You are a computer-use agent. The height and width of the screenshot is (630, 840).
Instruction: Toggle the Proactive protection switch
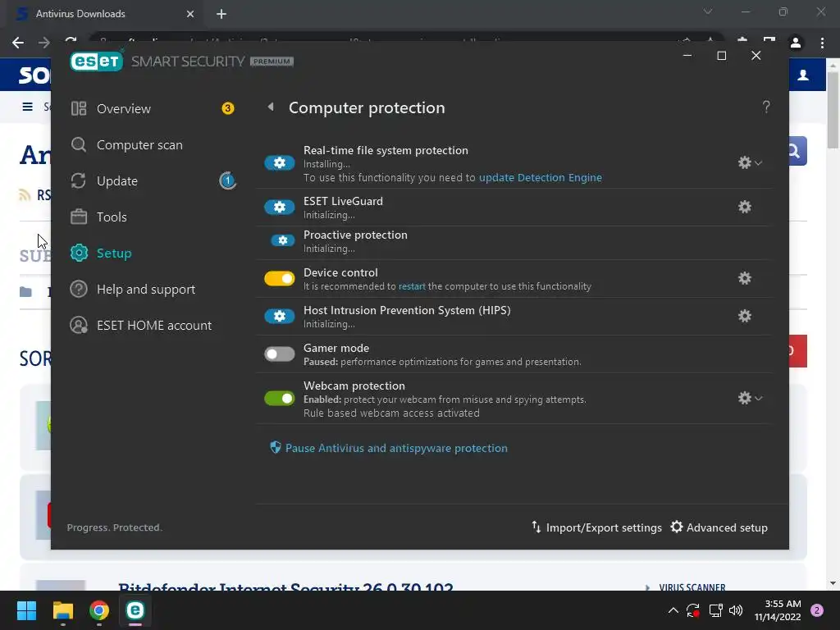coord(283,240)
